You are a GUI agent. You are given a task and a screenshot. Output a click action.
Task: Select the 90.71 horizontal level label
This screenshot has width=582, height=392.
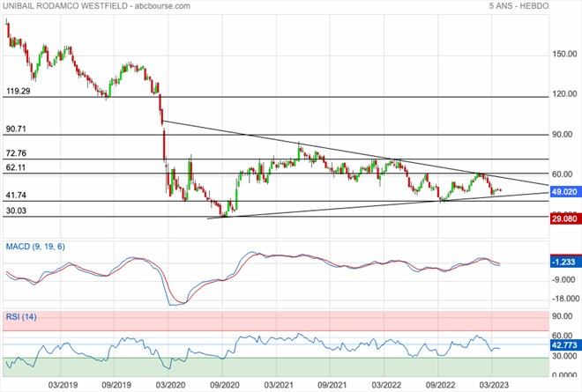tap(16, 129)
